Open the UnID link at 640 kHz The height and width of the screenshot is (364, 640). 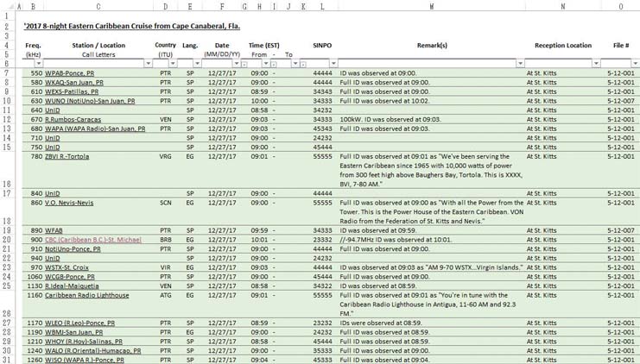pos(52,110)
